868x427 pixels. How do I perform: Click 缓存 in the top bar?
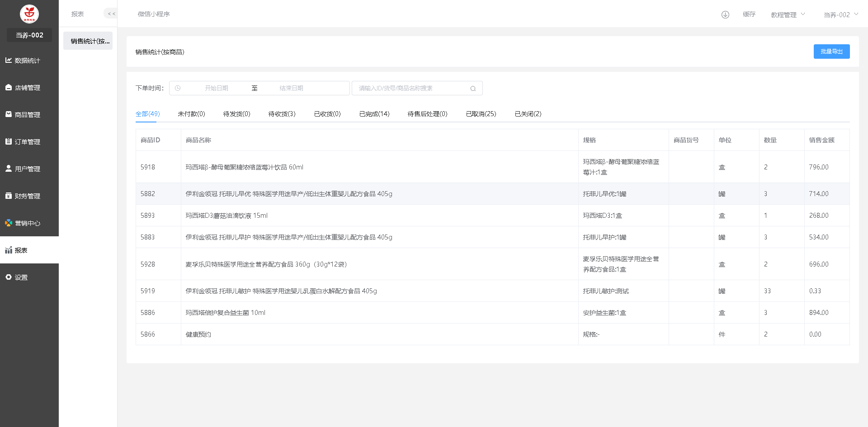point(749,14)
